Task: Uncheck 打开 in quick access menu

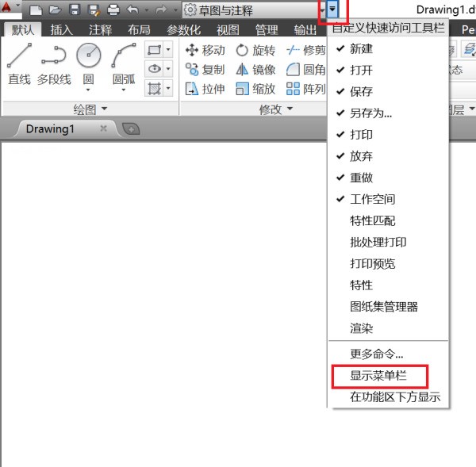Action: [x=388, y=70]
